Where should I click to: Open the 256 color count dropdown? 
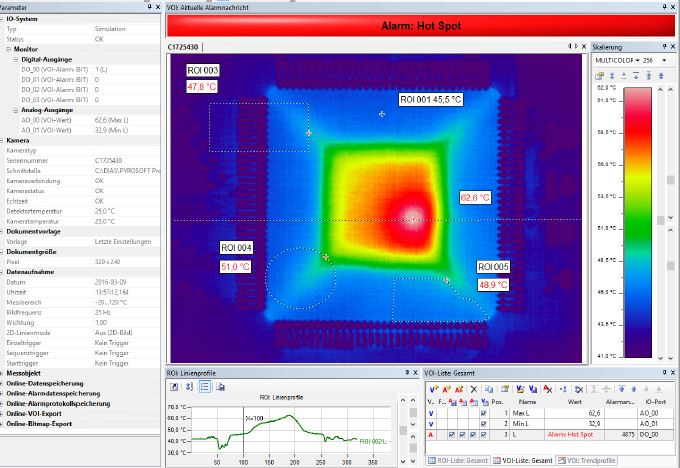tap(664, 60)
